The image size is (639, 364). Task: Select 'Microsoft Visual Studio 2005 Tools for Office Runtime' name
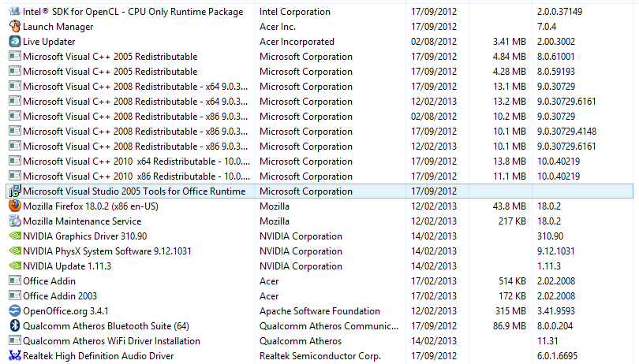tap(134, 191)
